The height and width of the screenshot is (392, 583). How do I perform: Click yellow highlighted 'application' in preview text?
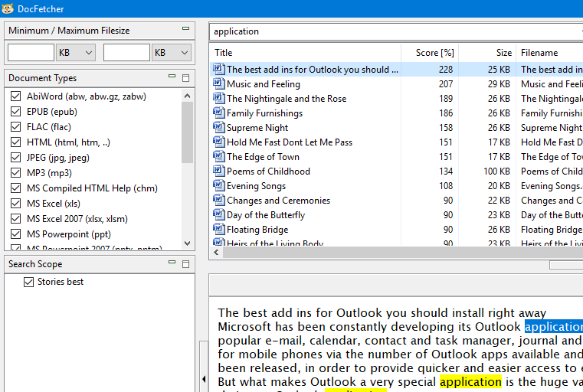coord(470,382)
